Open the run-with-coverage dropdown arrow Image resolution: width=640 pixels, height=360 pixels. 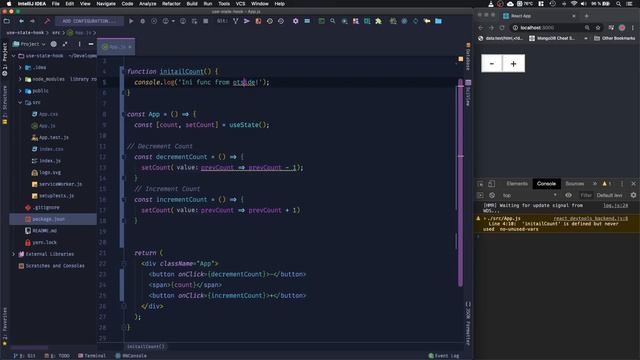pos(173,21)
